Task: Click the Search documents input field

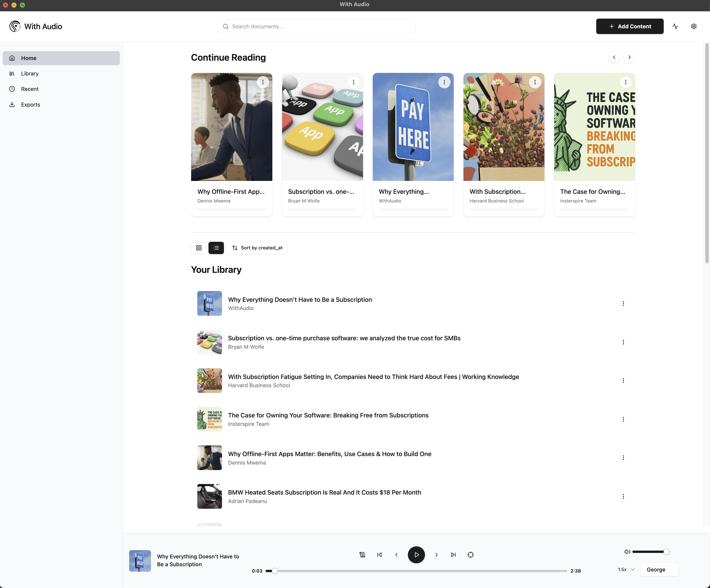Action: 317,26
